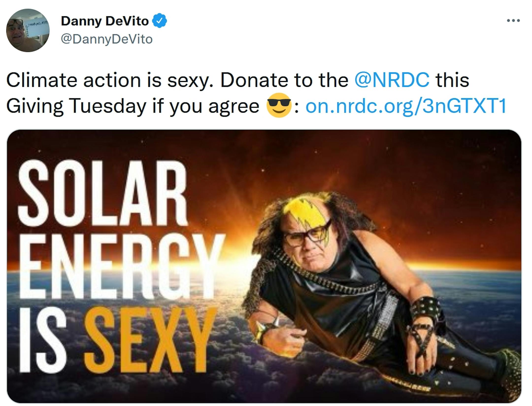Screen dimensions: 532x406
Task: Click the @DannyDeVito handle
Action: coord(107,39)
